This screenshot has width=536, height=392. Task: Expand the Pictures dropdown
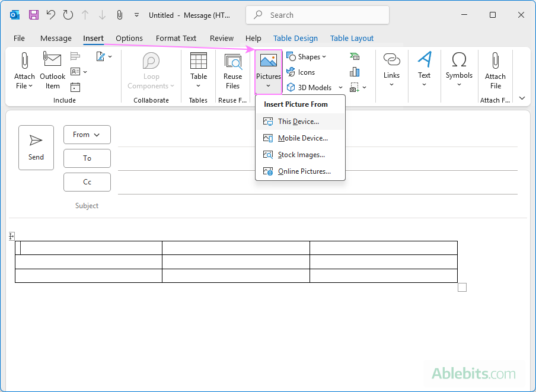pyautogui.click(x=268, y=86)
